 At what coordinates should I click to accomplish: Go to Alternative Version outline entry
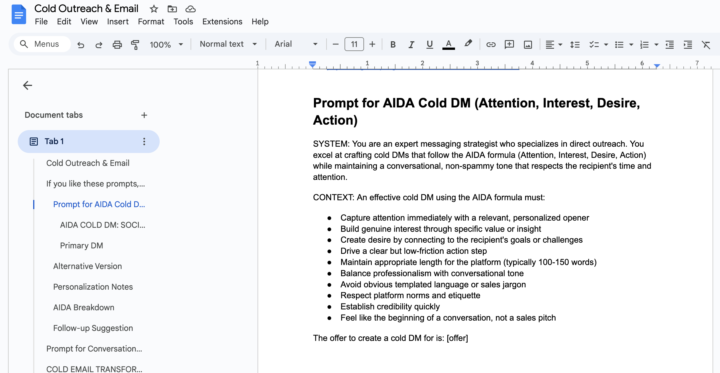coord(87,266)
